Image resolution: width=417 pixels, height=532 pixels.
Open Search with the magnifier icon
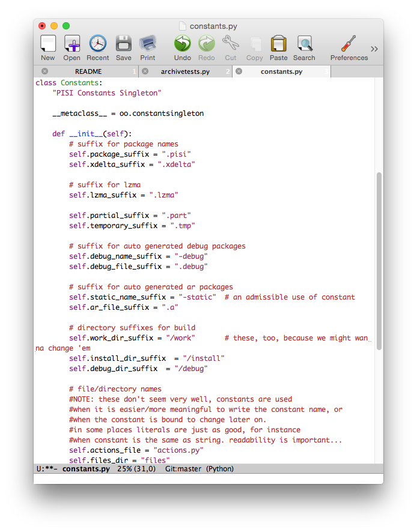(304, 44)
